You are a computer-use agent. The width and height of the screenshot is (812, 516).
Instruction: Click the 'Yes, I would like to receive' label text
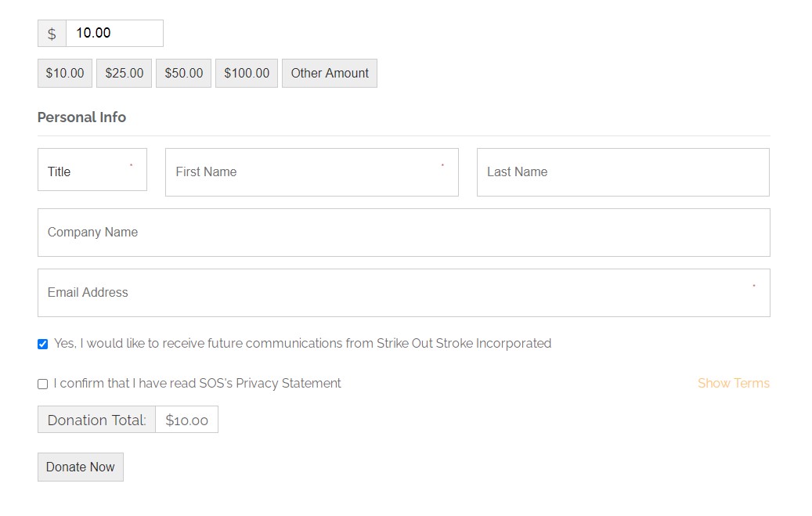click(x=302, y=344)
